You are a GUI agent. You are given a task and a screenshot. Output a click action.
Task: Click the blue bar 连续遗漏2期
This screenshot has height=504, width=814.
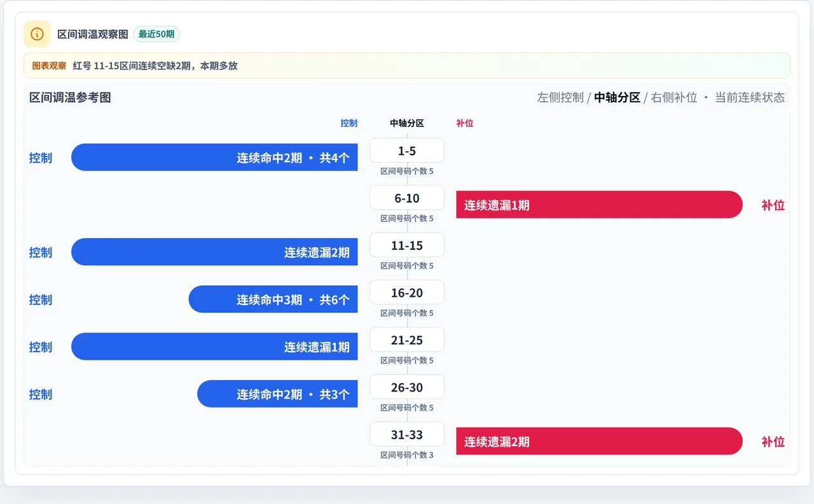[x=214, y=252]
